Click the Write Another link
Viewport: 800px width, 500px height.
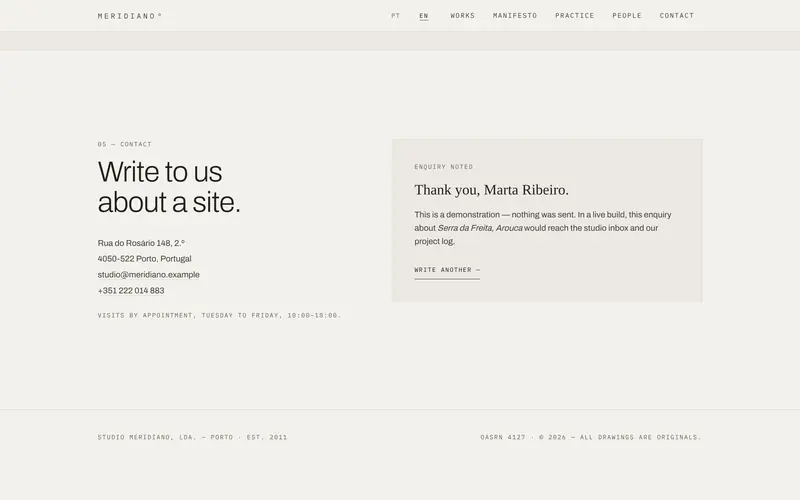(447, 270)
